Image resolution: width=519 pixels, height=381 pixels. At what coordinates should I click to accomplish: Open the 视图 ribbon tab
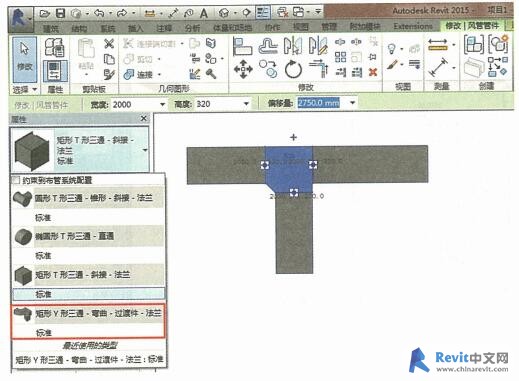click(x=301, y=27)
